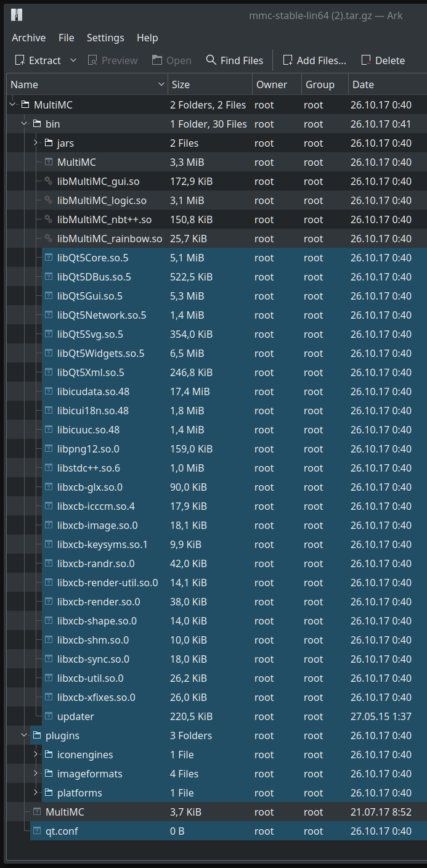427x868 pixels.
Task: Click the Open toolbar button
Action: 171,60
